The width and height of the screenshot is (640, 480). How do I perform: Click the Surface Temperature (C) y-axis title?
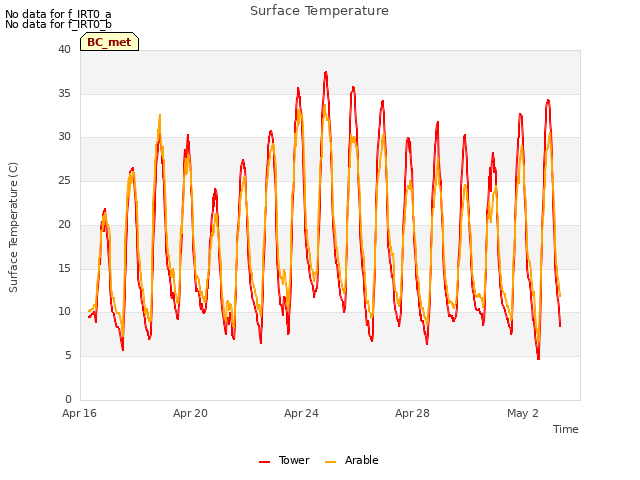click(x=13, y=227)
